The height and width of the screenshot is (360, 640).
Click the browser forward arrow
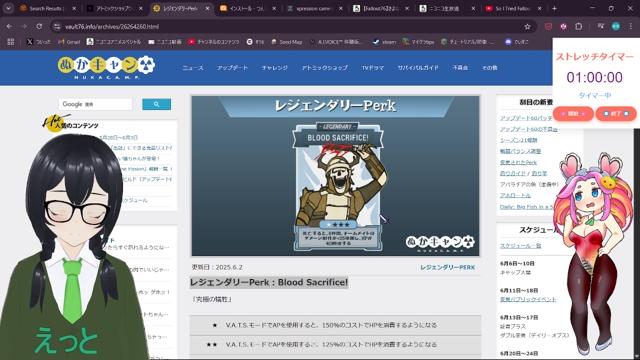24,26
